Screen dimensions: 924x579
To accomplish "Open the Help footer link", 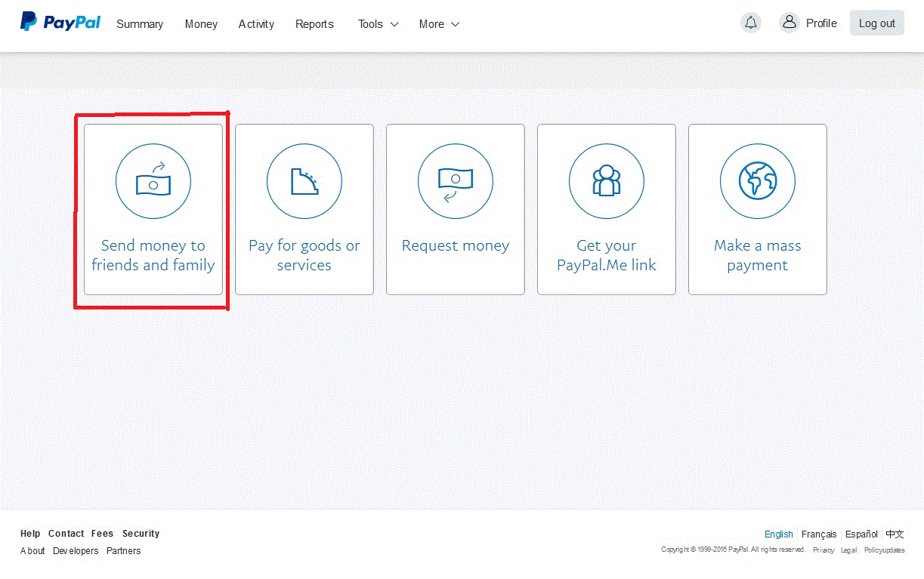I will pyautogui.click(x=30, y=534).
